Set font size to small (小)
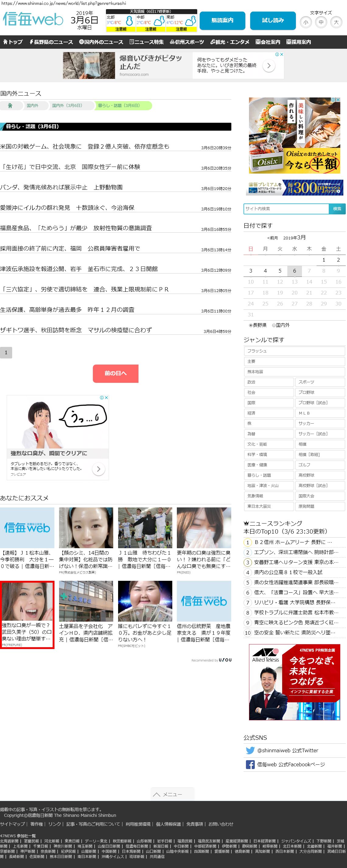This screenshot has width=347, height=868. (306, 23)
